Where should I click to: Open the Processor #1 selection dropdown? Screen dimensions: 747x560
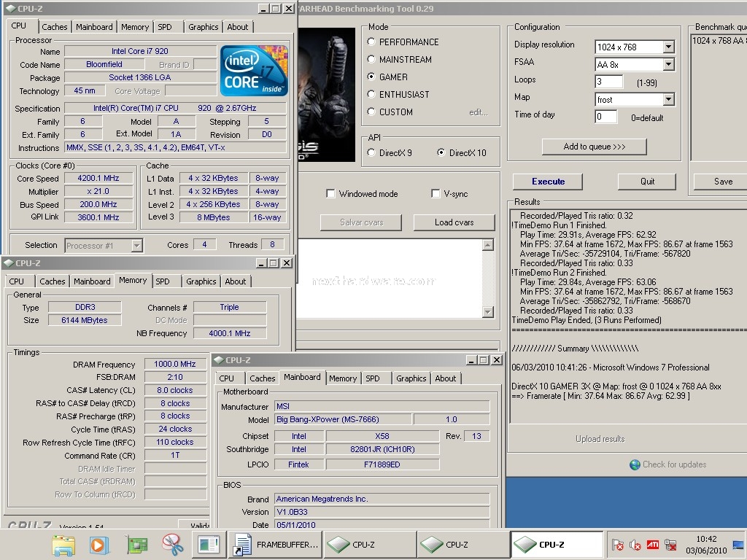(x=136, y=246)
